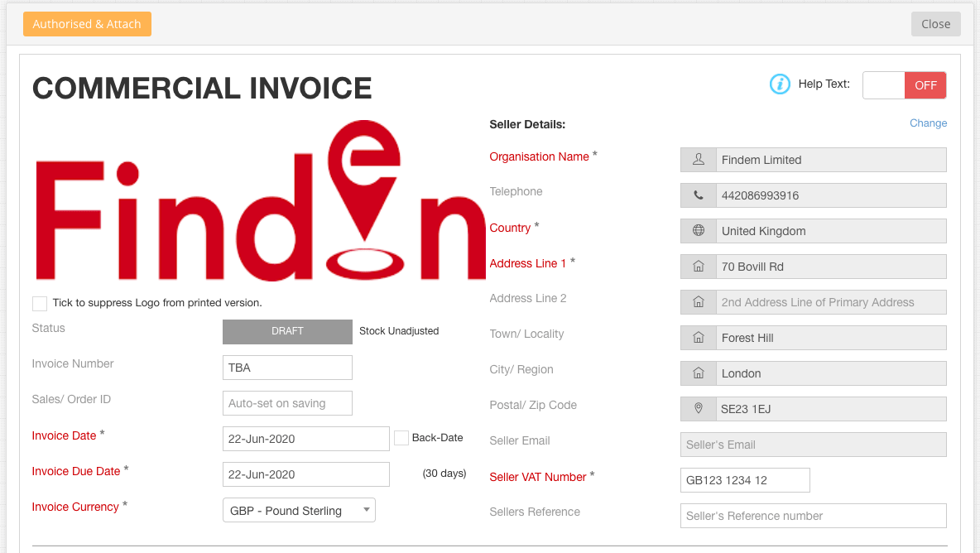The height and width of the screenshot is (553, 980).
Task: Click the phone icon beside 442086993916
Action: pos(699,195)
